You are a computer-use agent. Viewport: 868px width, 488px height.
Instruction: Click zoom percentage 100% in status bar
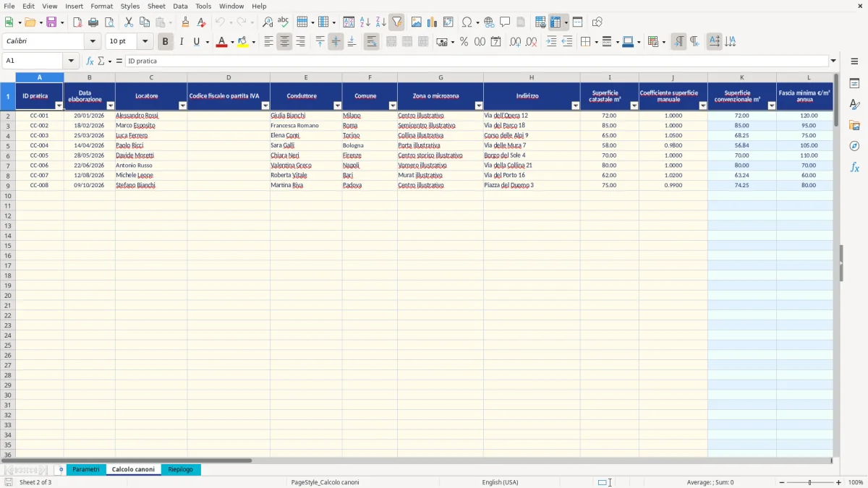point(856,482)
